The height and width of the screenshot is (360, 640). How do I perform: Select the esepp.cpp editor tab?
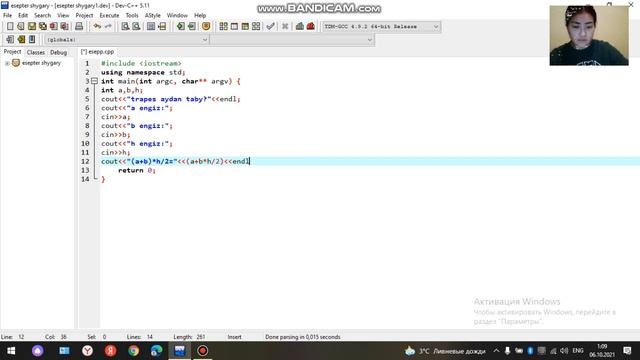[98, 52]
